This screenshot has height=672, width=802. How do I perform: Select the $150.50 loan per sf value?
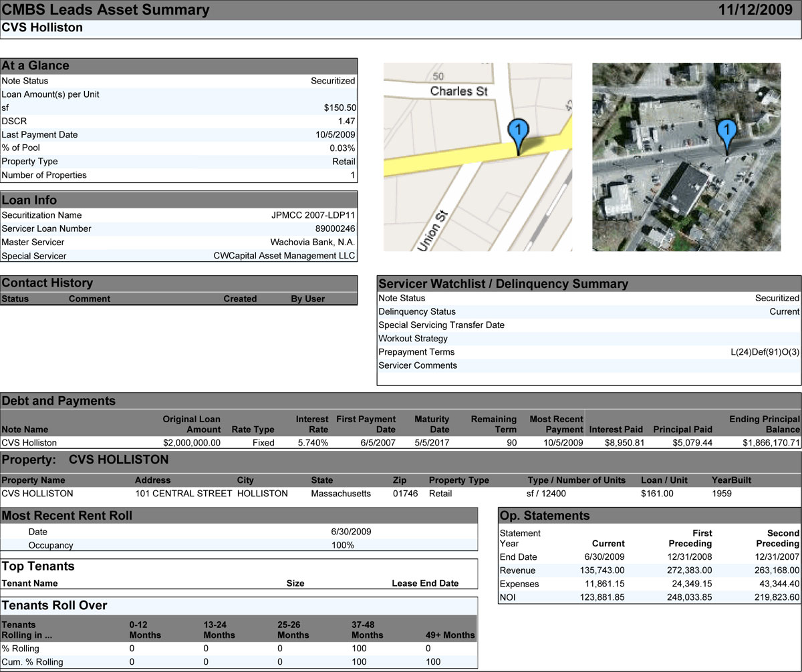340,108
